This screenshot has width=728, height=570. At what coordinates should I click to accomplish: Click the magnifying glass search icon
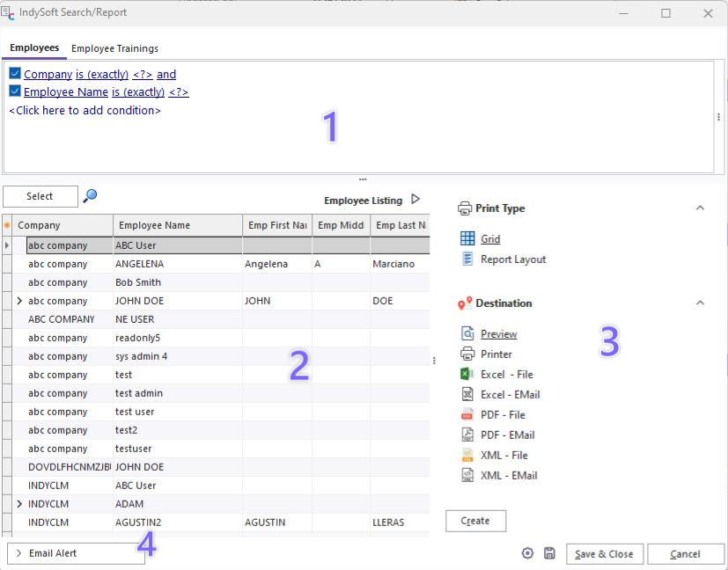pyautogui.click(x=90, y=196)
